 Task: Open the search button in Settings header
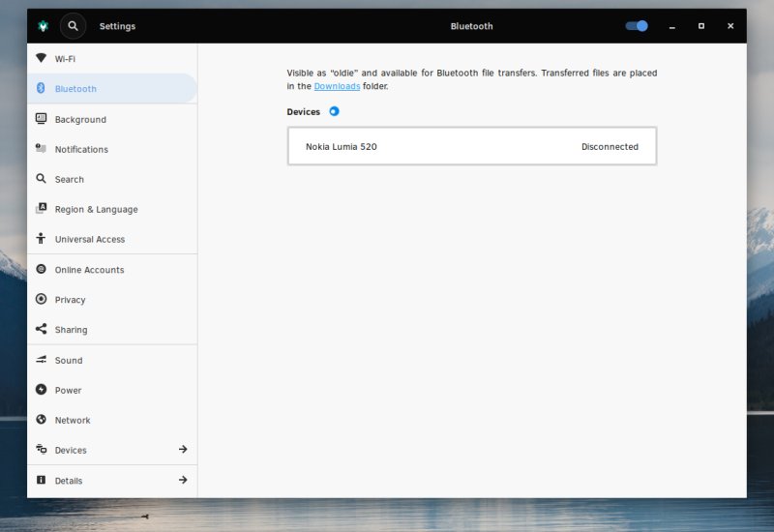[x=73, y=26]
